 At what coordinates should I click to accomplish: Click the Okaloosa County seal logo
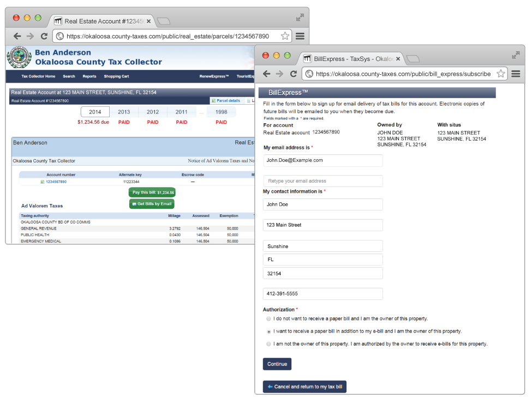tap(19, 57)
